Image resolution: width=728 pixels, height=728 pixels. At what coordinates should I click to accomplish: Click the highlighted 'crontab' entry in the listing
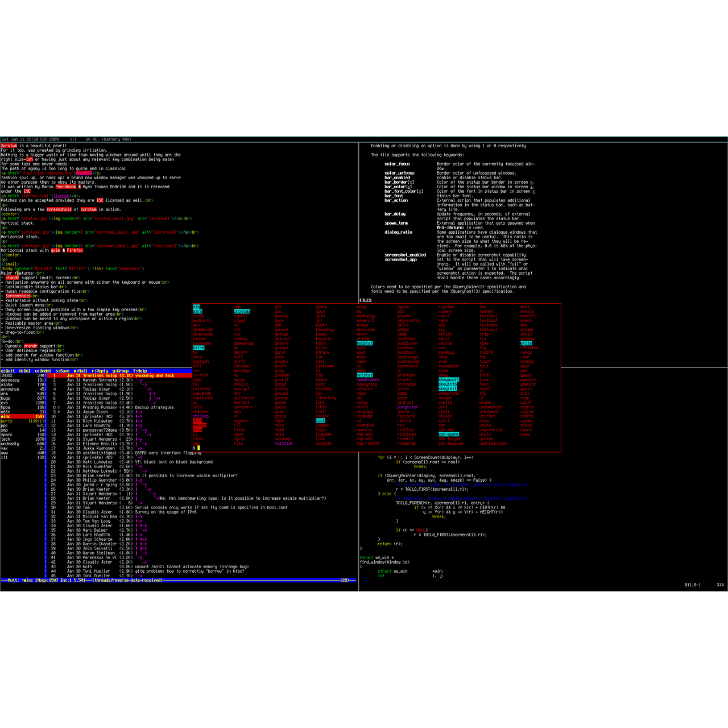[x=241, y=311]
